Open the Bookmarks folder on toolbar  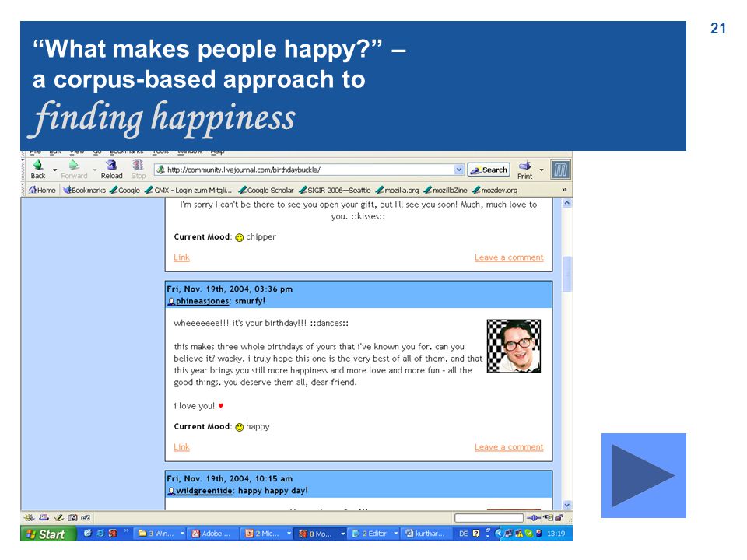coord(84,190)
